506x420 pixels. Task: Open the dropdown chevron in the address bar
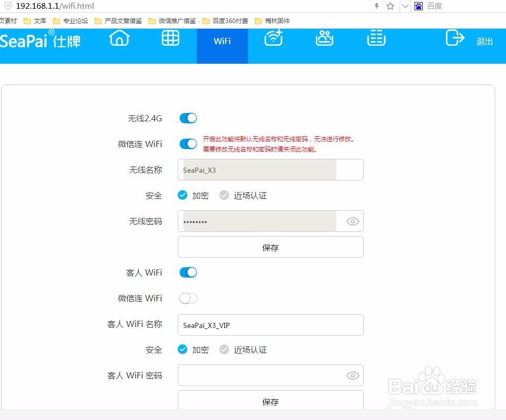(405, 6)
